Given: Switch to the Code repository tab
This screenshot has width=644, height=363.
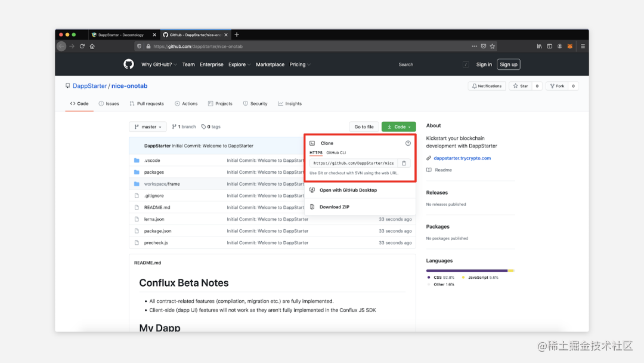Looking at the screenshot, I should [x=79, y=104].
